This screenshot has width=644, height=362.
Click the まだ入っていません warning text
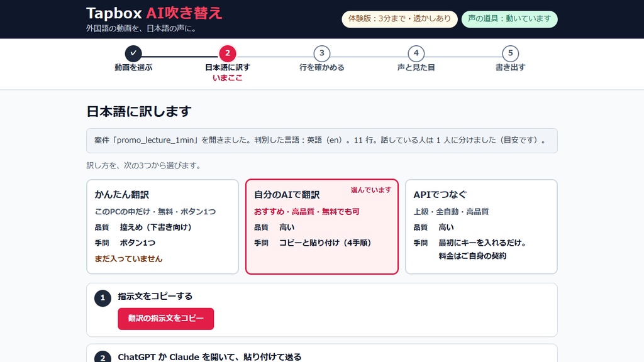[x=128, y=258]
